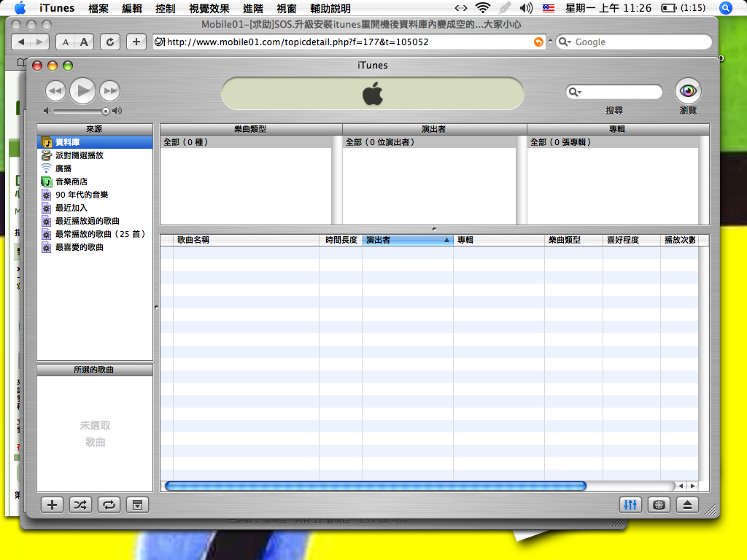This screenshot has height=560, width=747.
Task: Sort by 樂曲類型 column in song list
Action: pyautogui.click(x=573, y=240)
